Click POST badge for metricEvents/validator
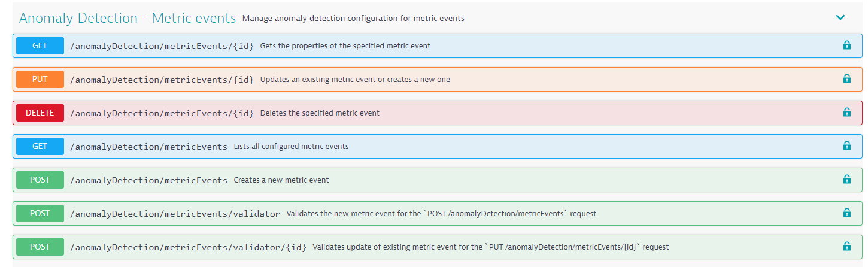Image resolution: width=868 pixels, height=267 pixels. pyautogui.click(x=40, y=213)
